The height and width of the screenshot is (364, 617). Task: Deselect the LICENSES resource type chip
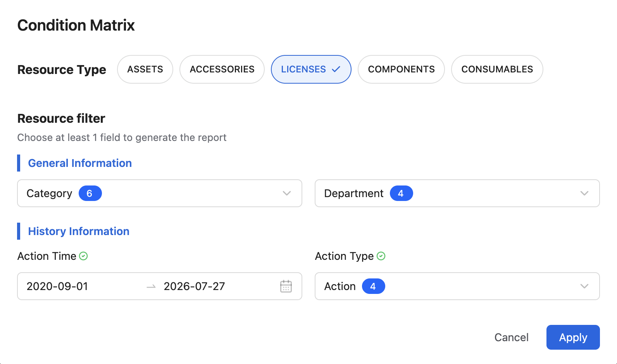[x=311, y=69]
